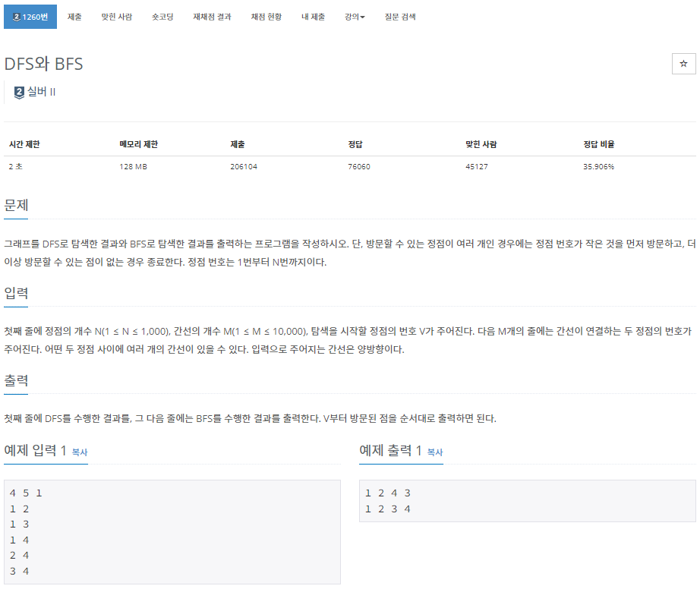Click the 맞힌 사람 column header in table
The image size is (700, 589).
point(481,144)
